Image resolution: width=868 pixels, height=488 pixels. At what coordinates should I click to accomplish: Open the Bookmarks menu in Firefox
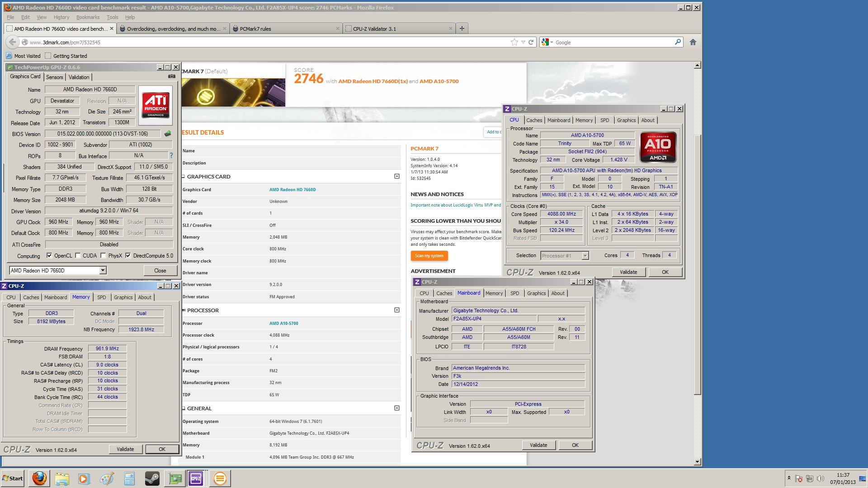[x=88, y=17]
